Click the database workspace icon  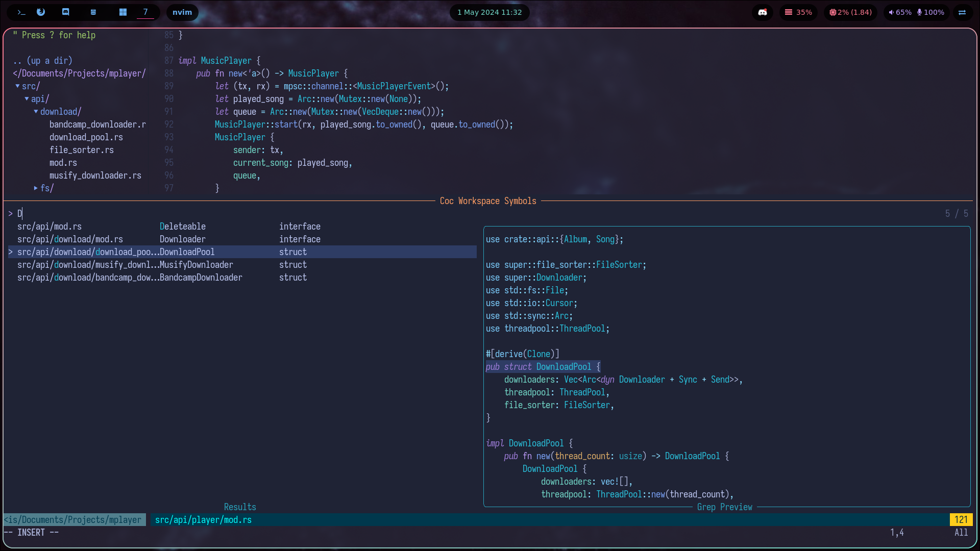pos(93,12)
